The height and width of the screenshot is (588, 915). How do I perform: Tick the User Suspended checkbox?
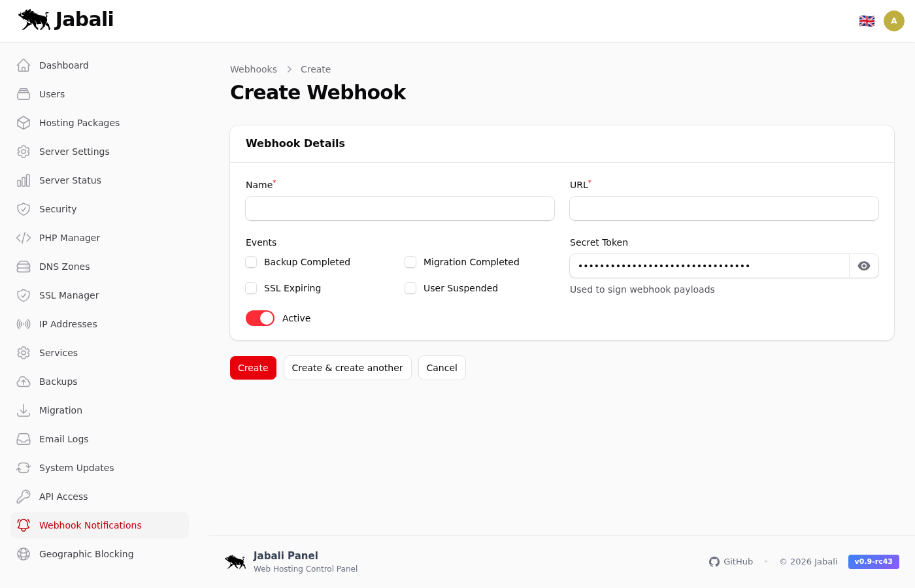410,288
